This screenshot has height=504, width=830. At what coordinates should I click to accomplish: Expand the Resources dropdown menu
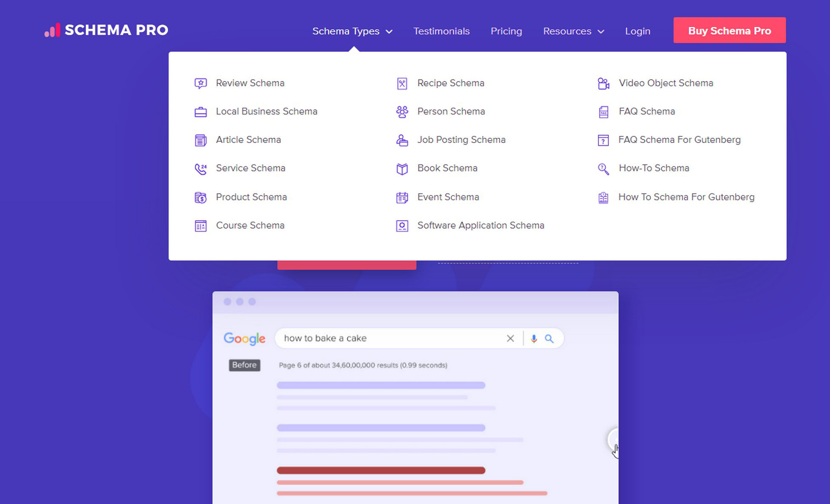[x=573, y=31]
